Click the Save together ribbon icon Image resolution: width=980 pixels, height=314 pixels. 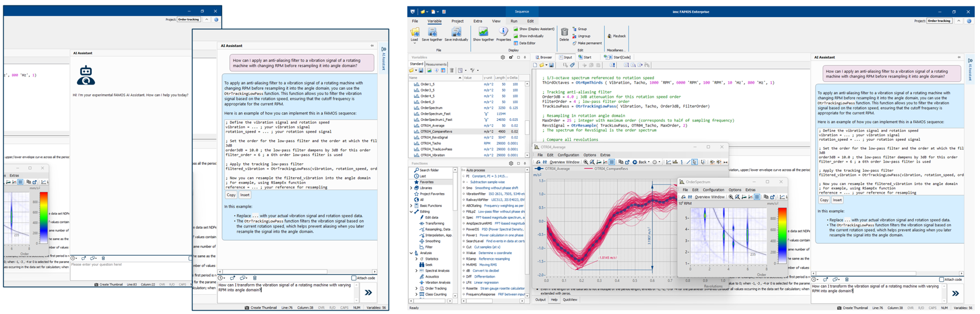432,34
